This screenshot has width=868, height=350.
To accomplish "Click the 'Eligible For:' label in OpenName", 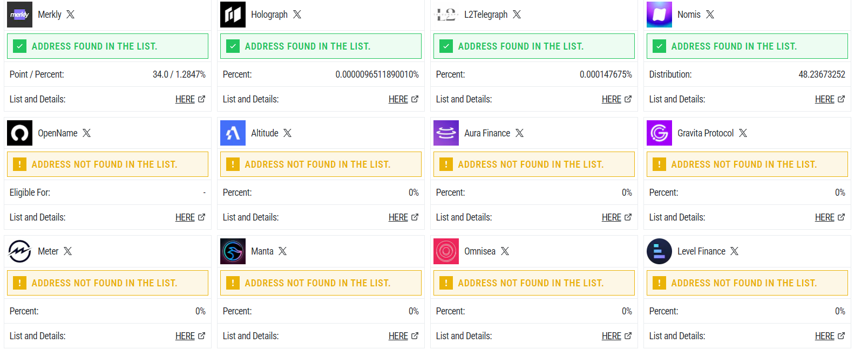I will (30, 193).
